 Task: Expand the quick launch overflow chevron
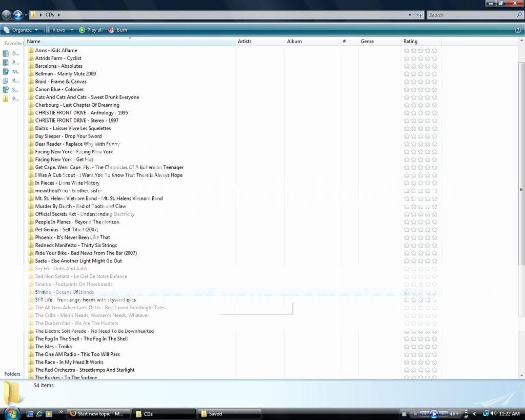coord(60,412)
